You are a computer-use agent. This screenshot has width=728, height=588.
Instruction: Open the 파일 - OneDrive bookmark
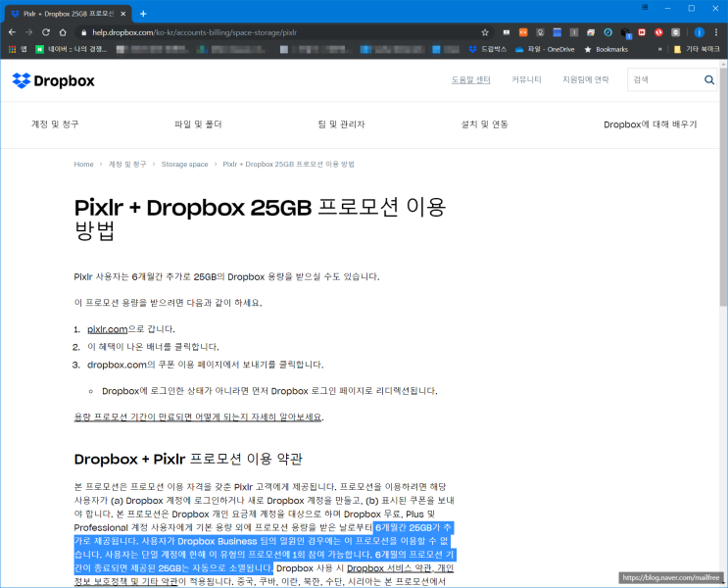pyautogui.click(x=545, y=49)
